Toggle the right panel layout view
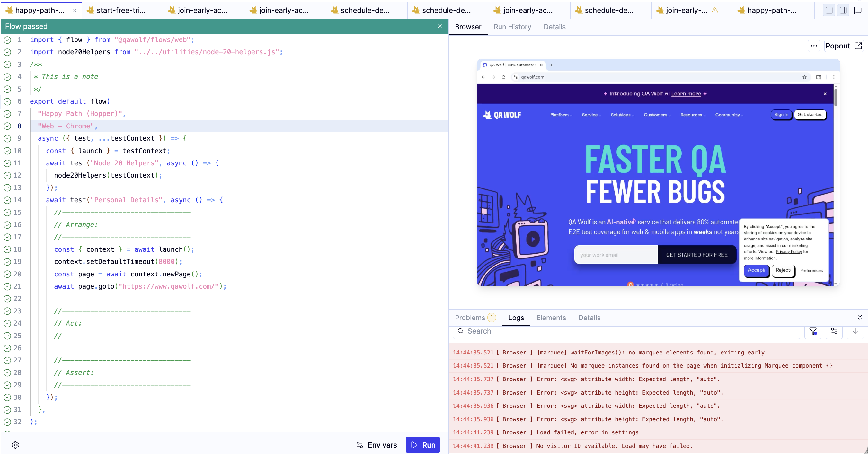 click(x=843, y=11)
